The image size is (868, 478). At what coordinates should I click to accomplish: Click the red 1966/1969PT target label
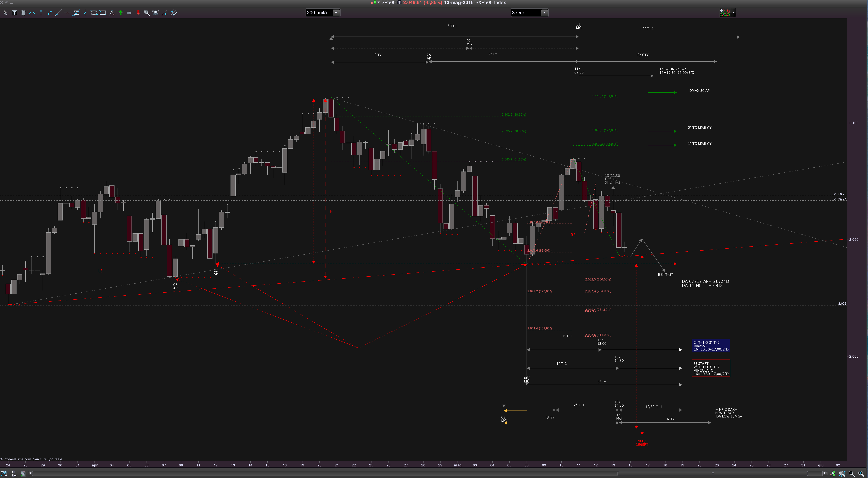(x=642, y=443)
